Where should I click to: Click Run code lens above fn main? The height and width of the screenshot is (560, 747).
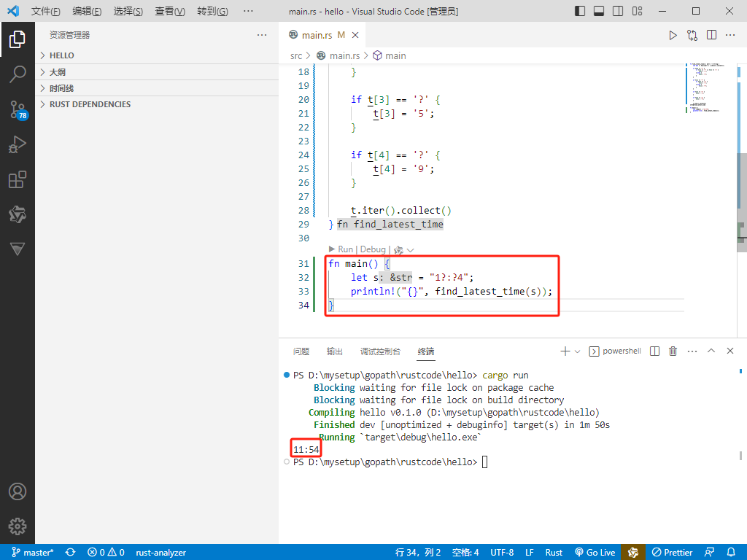(x=345, y=249)
